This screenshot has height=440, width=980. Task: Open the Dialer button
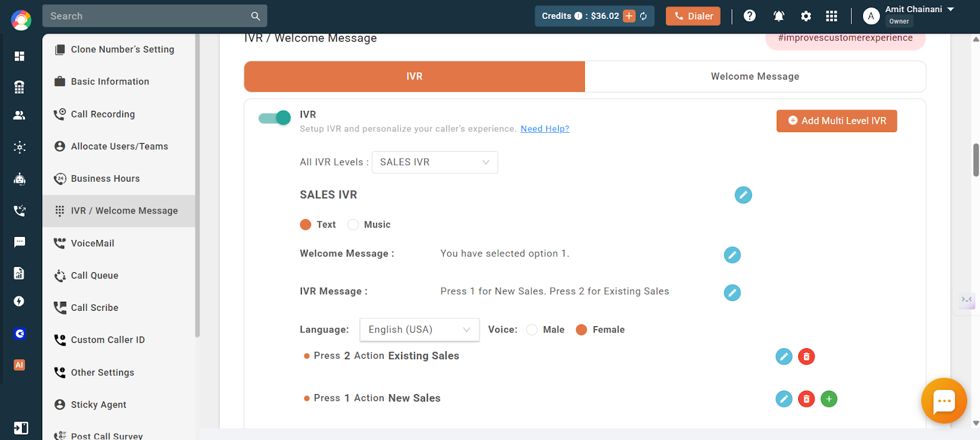tap(693, 17)
